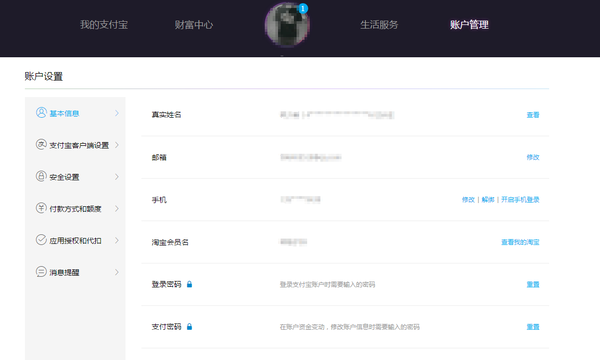This screenshot has height=360, width=600.
Task: Click the blurred phone number value
Action: pos(300,200)
